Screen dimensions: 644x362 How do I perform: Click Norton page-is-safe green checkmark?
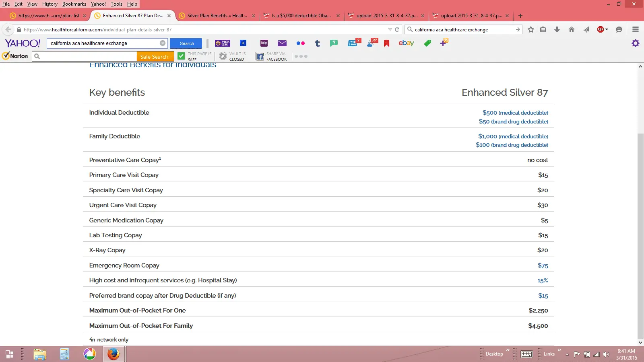point(182,56)
